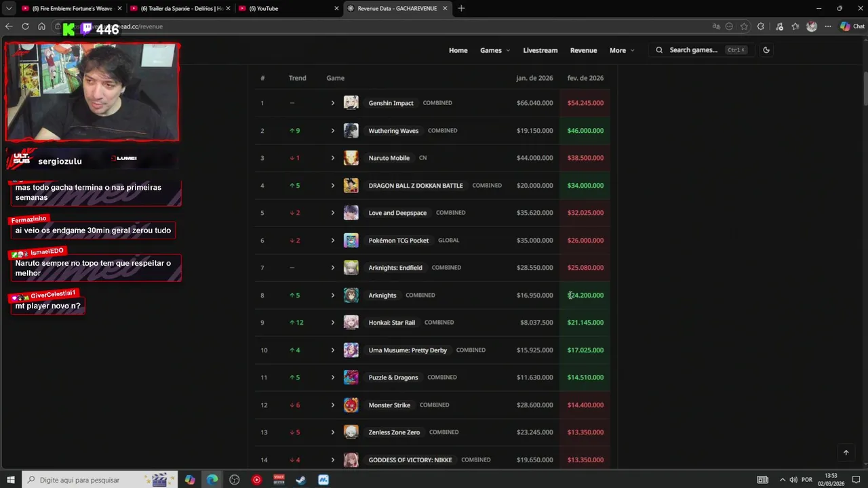Click the Pokémon TCG Pocket game icon

click(351, 241)
